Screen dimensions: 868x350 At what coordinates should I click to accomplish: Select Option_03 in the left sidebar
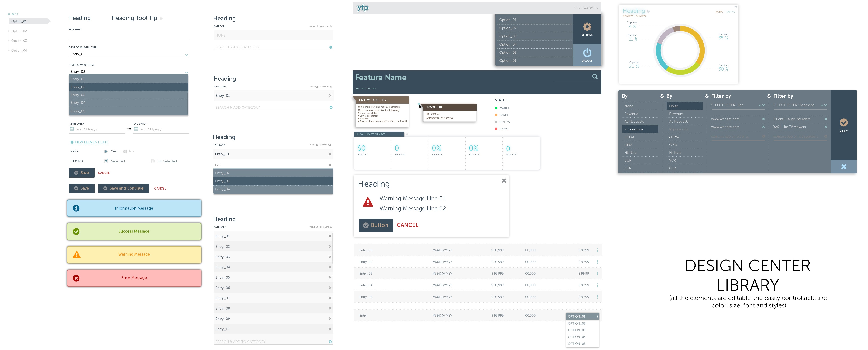(x=19, y=41)
